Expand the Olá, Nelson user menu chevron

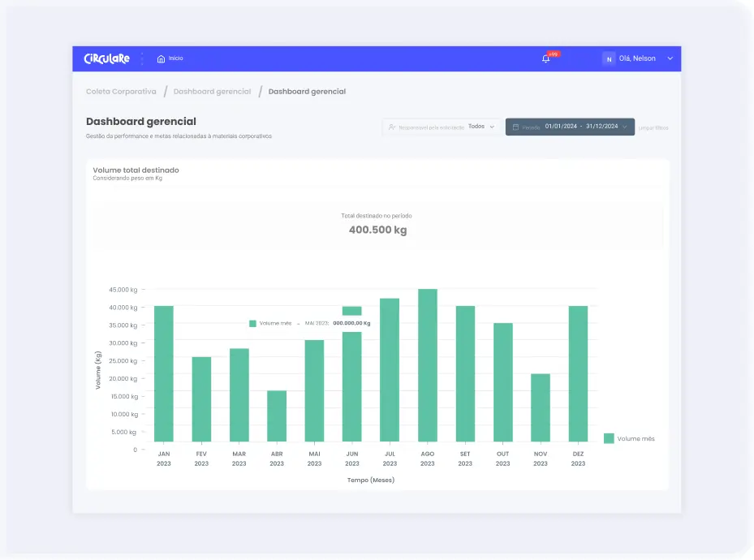[670, 58]
